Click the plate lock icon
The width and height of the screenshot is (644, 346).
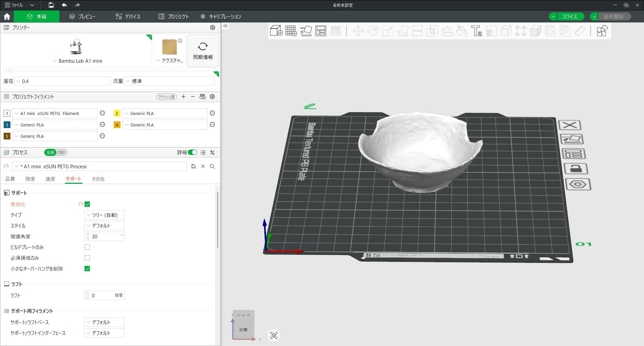pos(576,168)
